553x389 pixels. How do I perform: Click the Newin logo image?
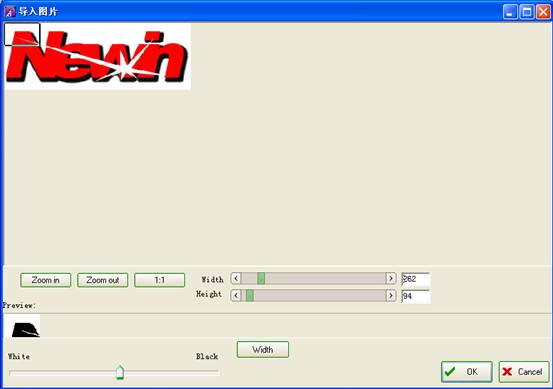point(97,56)
